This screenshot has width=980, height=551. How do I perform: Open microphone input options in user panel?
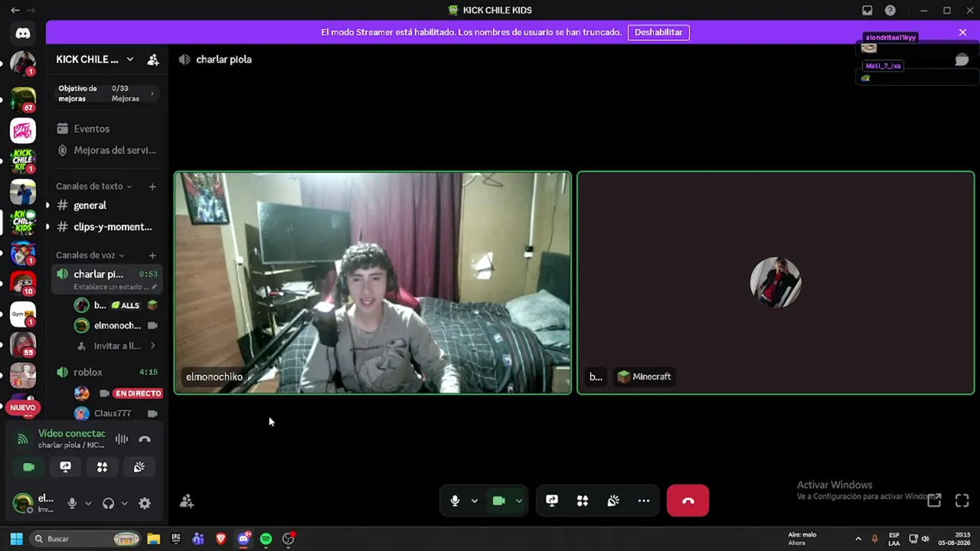[x=88, y=503]
